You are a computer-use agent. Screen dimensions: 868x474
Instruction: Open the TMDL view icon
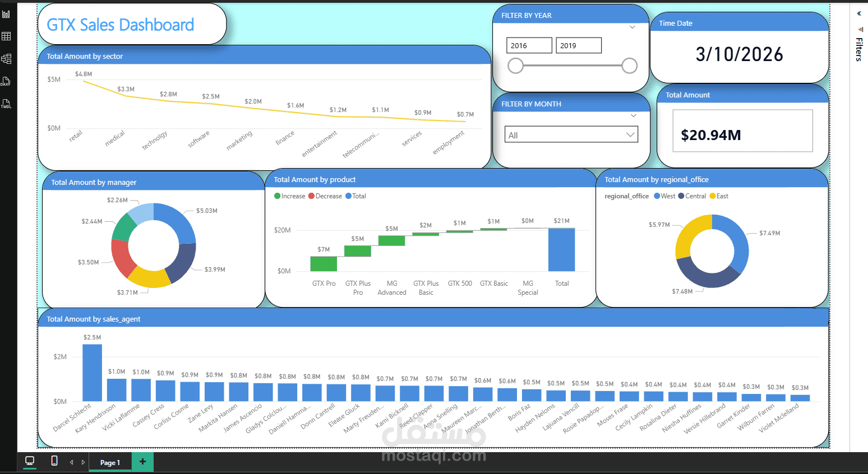6,104
